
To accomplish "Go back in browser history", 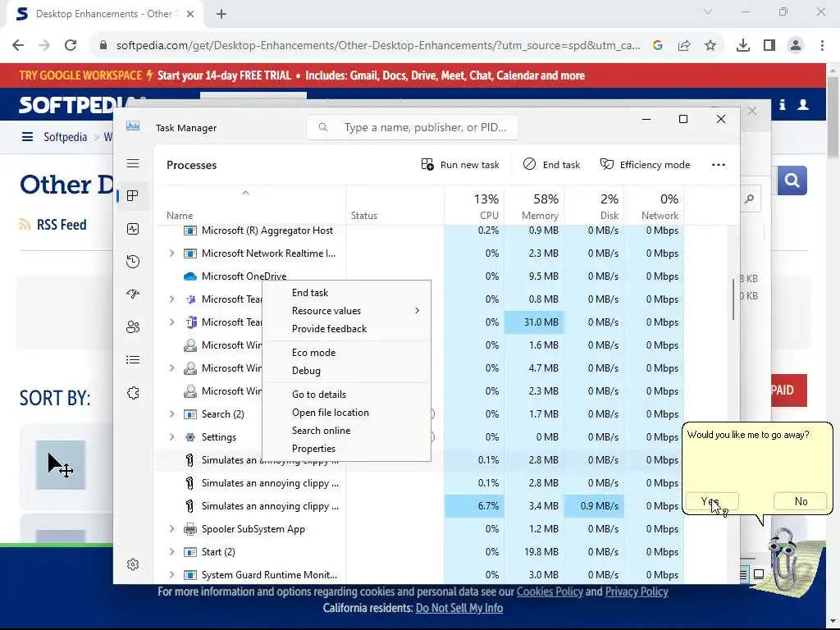I will coord(18,46).
